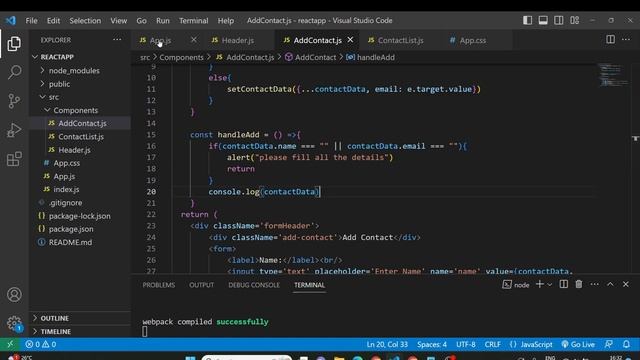Expand the TIMELINE section

coord(80,331)
